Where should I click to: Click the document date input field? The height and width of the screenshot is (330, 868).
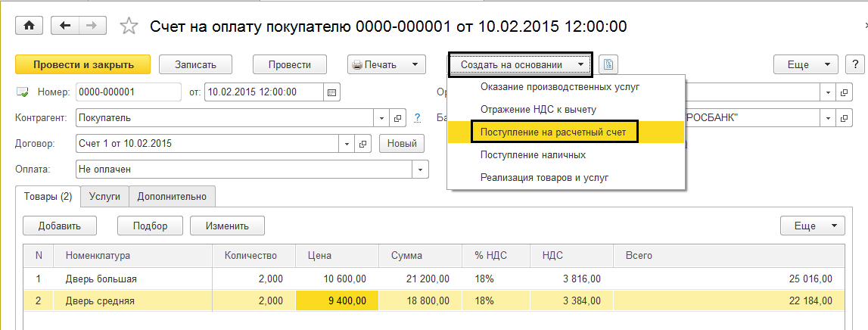pos(264,92)
